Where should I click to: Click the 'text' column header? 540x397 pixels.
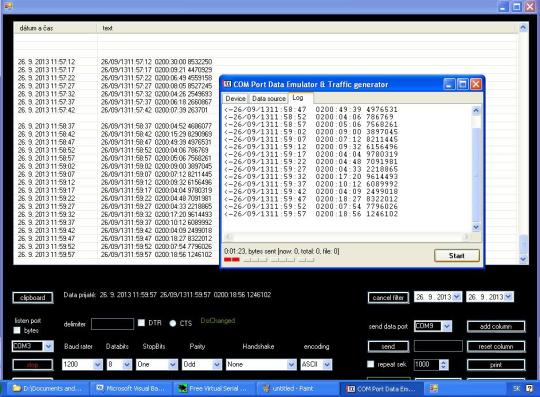point(308,28)
